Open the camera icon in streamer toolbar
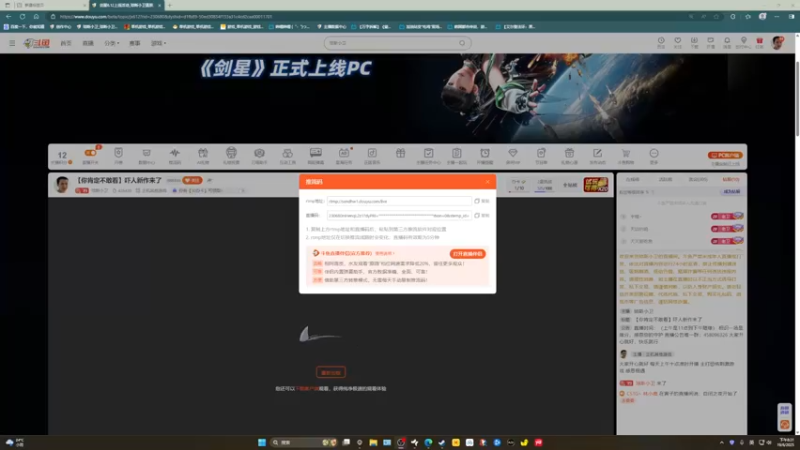This screenshot has height=450, width=800. pos(259,153)
